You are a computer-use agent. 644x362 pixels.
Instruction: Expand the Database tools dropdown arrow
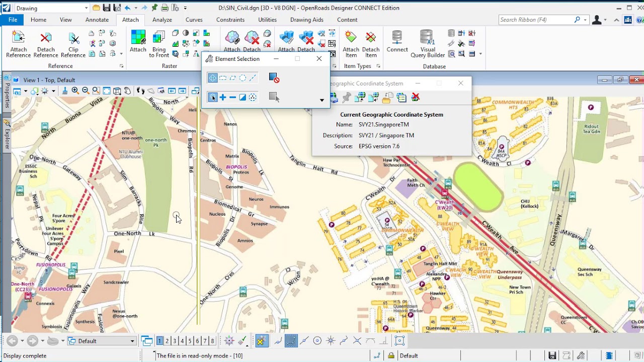coord(480,54)
